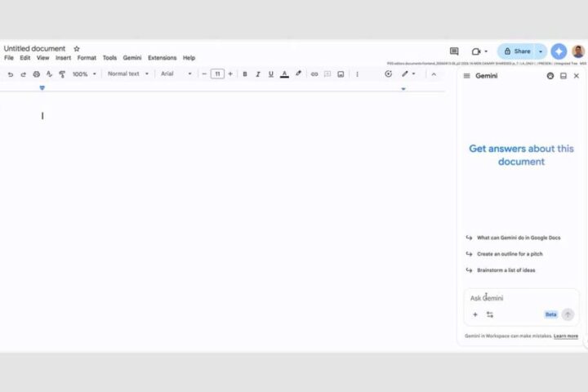Open the Google account avatar
Viewport: 588px width, 392px height.
578,51
